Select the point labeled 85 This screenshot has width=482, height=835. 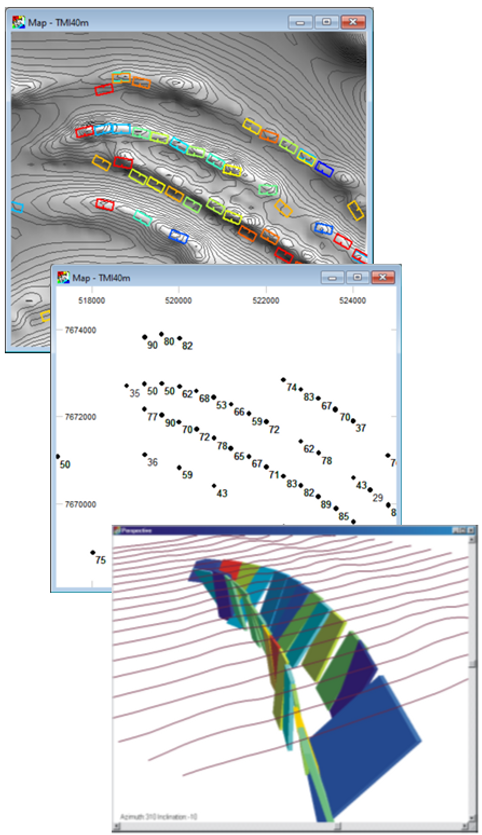tap(336, 509)
